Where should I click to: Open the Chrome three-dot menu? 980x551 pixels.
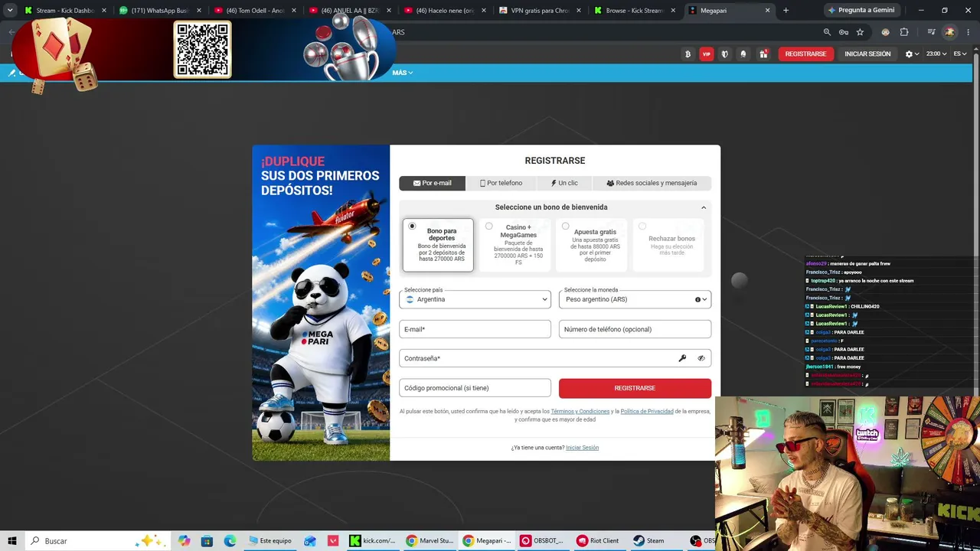(968, 32)
